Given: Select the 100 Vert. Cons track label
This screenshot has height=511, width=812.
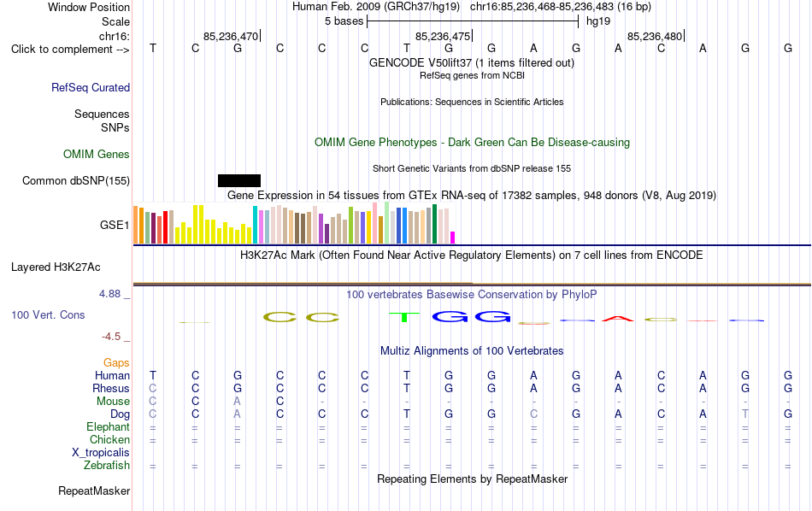Looking at the screenshot, I should (x=48, y=314).
